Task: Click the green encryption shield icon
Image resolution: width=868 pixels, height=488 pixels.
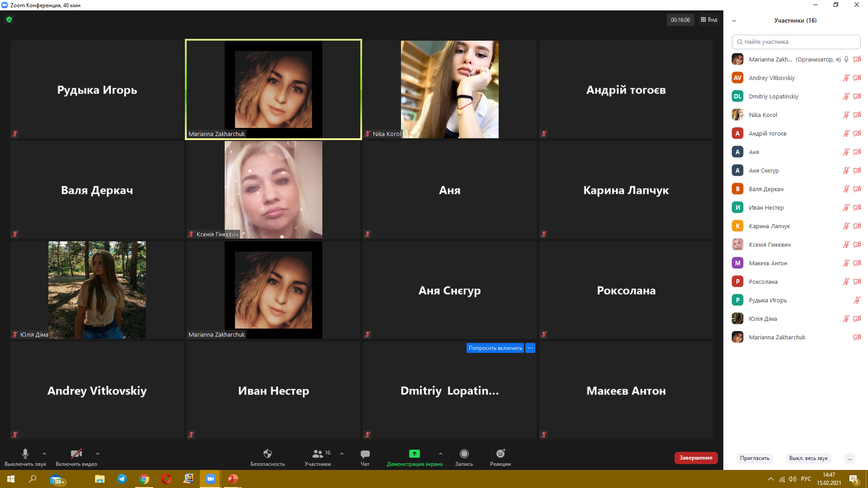Action: (x=9, y=19)
